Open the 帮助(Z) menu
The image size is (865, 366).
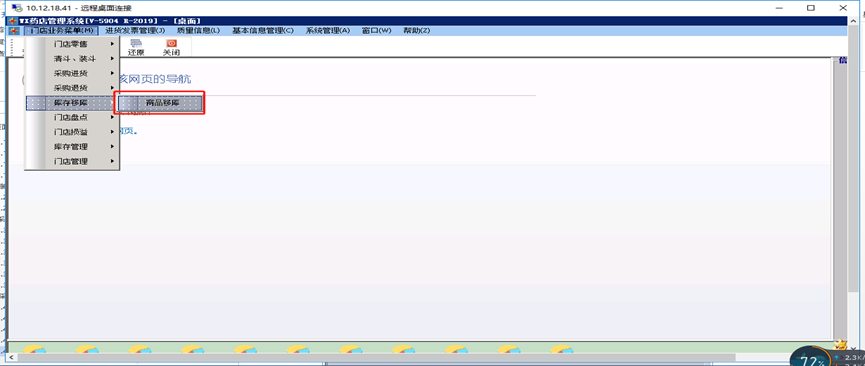pyautogui.click(x=417, y=30)
